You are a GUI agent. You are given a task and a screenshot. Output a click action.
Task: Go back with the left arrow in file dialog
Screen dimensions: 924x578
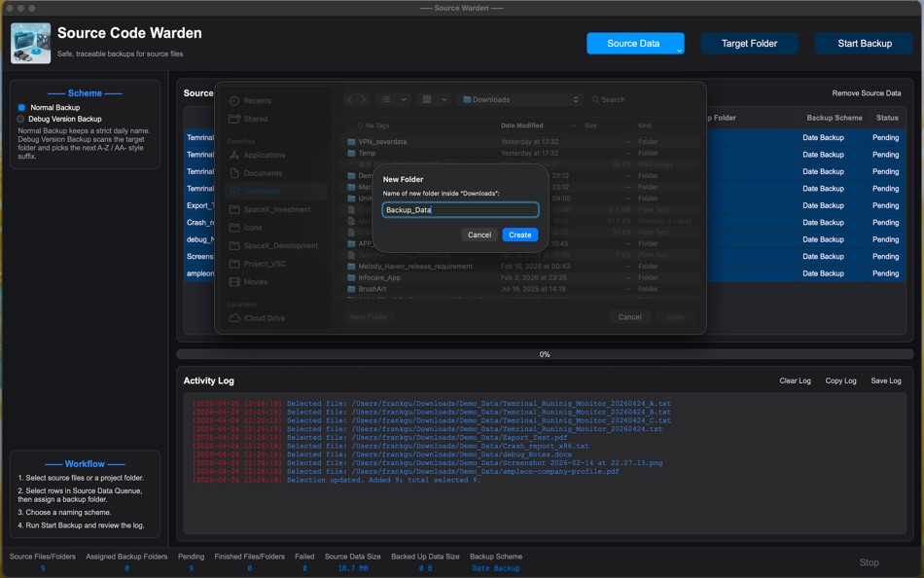(x=349, y=99)
